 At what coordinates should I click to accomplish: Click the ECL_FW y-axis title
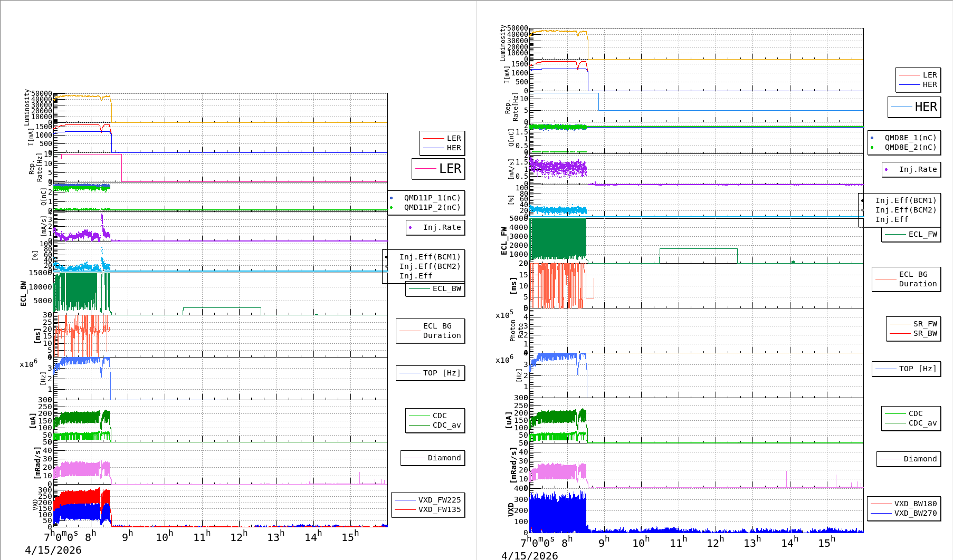[x=504, y=241]
